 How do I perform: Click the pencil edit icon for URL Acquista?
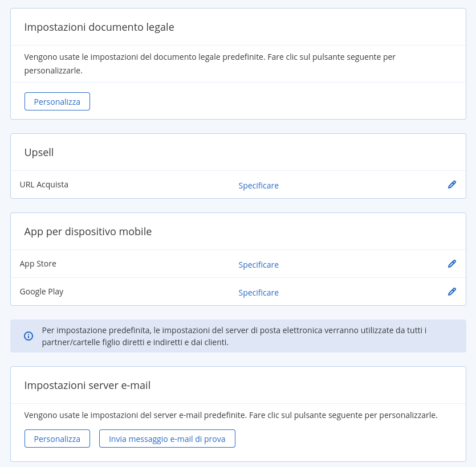pos(451,185)
